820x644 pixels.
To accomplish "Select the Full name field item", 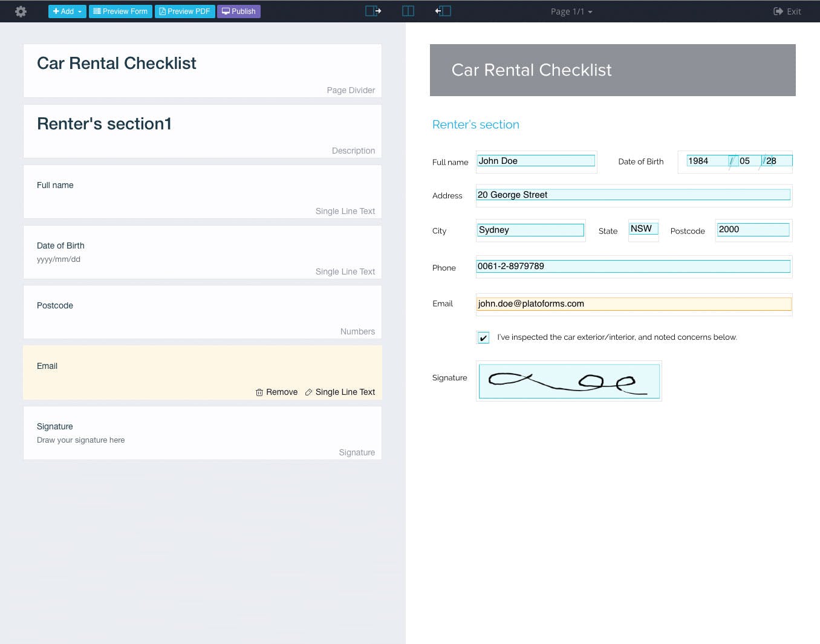I will pyautogui.click(x=202, y=192).
